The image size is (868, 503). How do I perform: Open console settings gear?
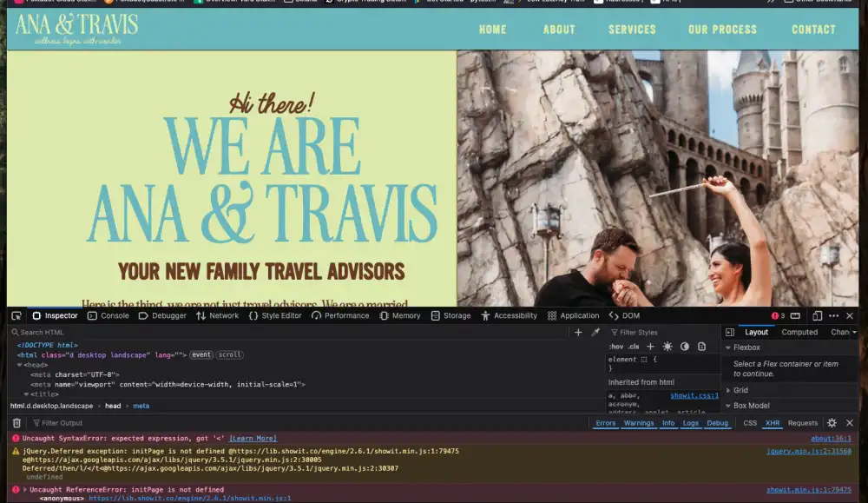832,422
